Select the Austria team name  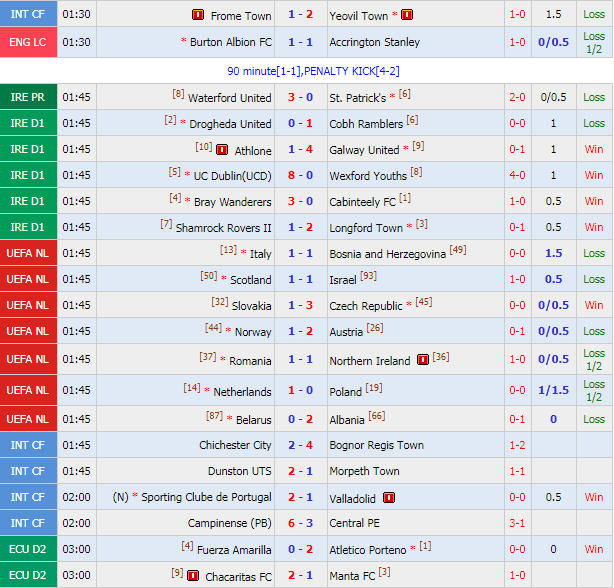click(346, 332)
